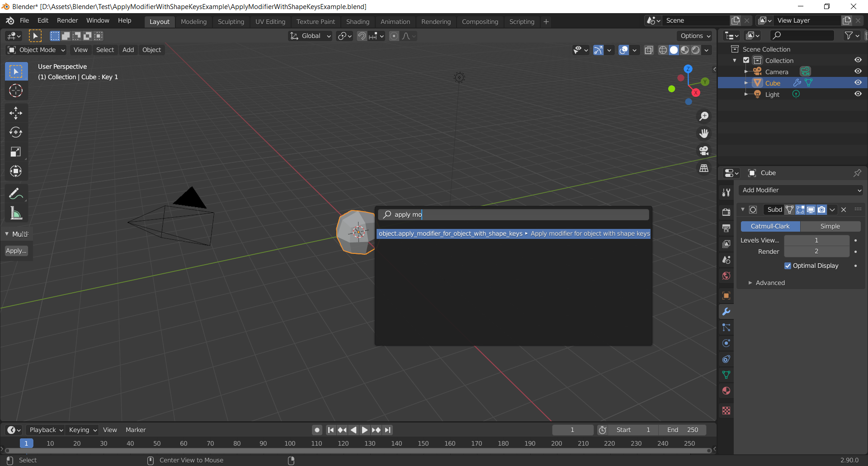Open Output properties tab
Viewport: 868px width, 466px height.
726,228
